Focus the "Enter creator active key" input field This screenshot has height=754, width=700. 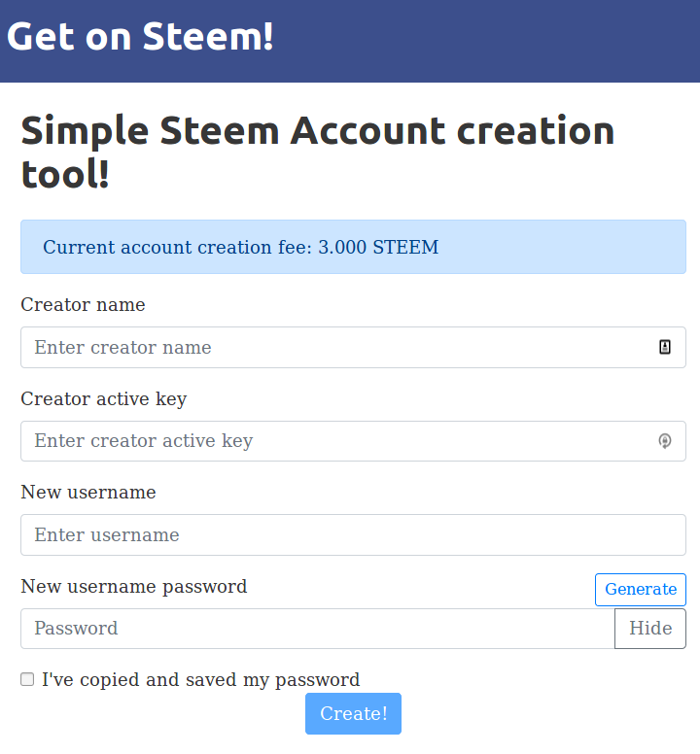(353, 441)
